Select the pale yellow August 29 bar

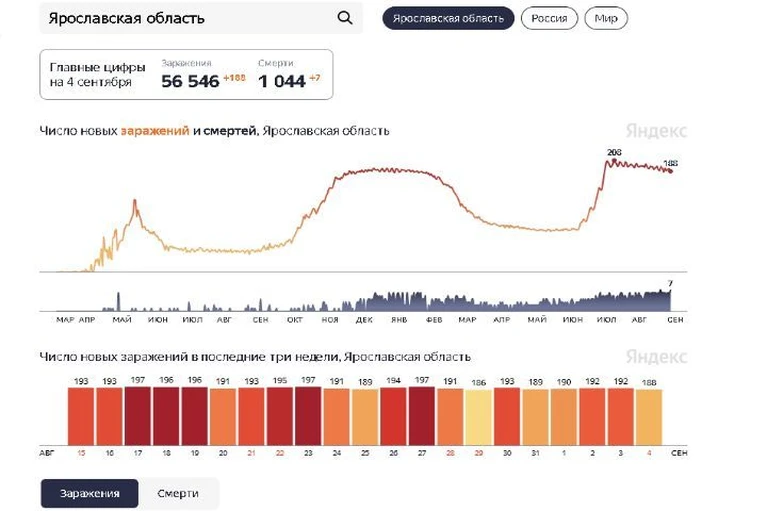click(x=478, y=418)
